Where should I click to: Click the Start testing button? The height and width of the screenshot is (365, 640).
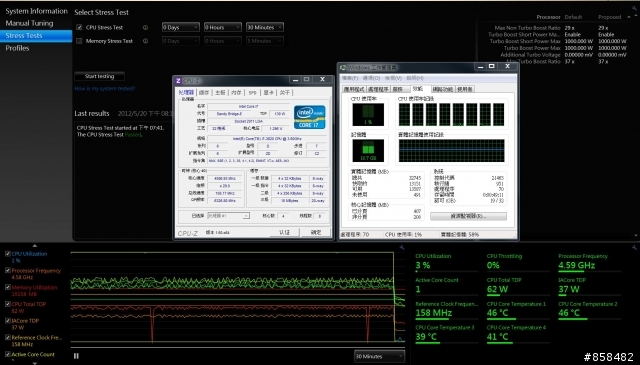coord(100,76)
